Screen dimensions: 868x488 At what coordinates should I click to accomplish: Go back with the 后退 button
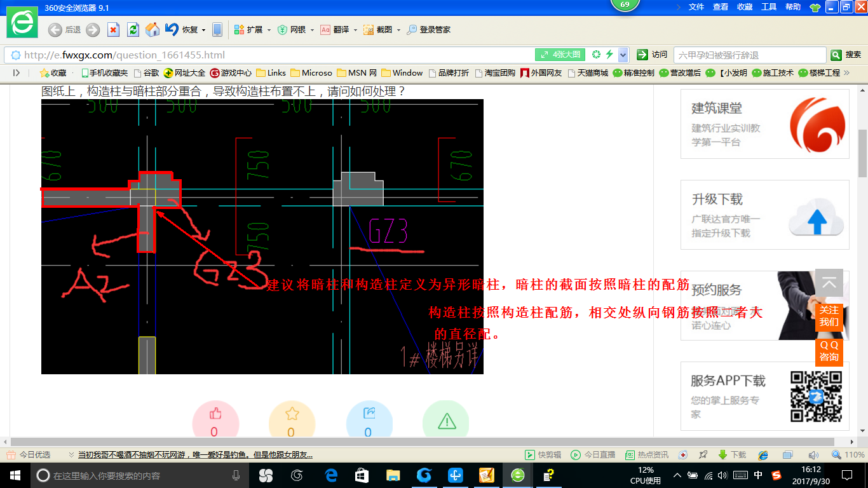pos(64,30)
